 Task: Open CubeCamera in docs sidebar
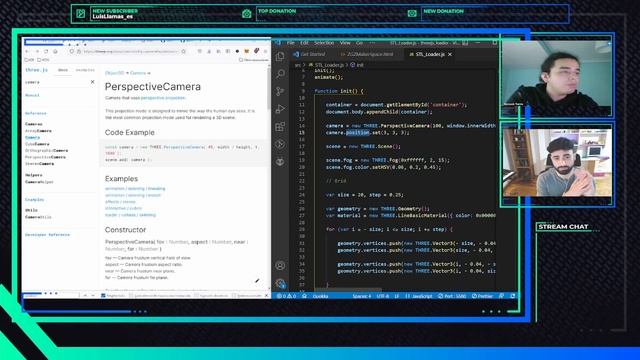(x=37, y=144)
